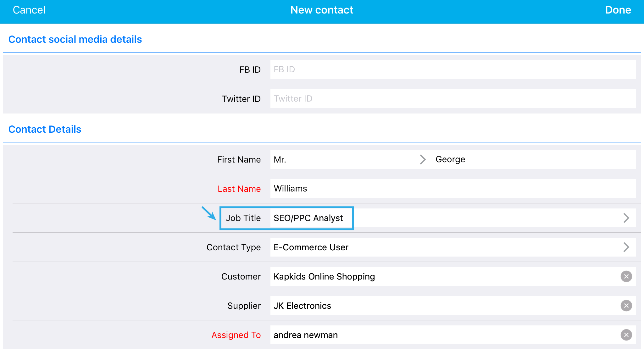Clear the Supplier JK Electronics entry
The height and width of the screenshot is (349, 644).
click(626, 306)
